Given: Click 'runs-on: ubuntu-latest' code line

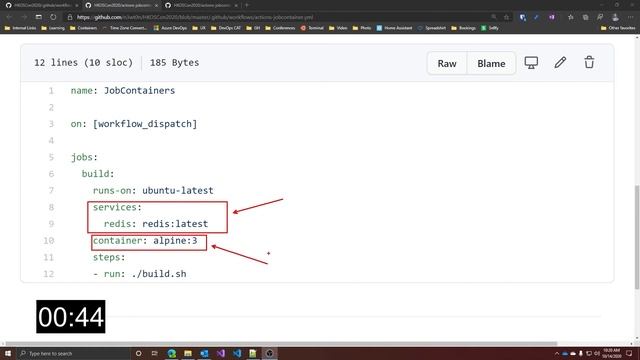Looking at the screenshot, I should click(153, 191).
